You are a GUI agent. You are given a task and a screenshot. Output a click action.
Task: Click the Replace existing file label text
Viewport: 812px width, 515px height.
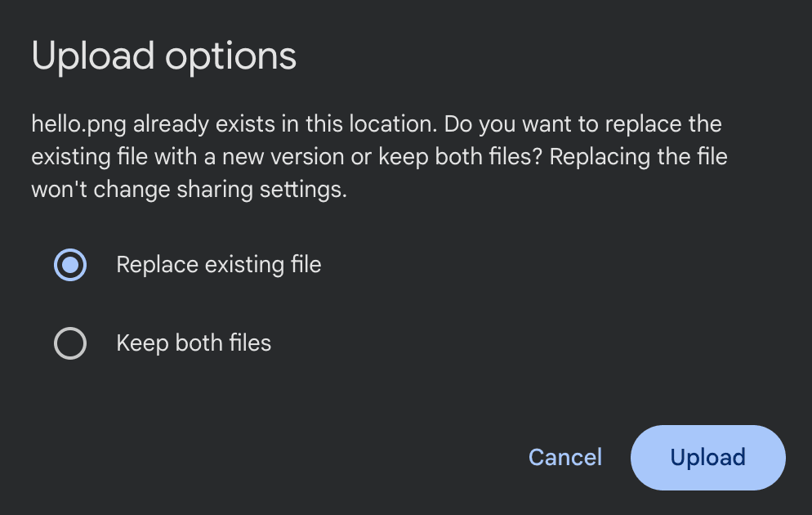219,264
